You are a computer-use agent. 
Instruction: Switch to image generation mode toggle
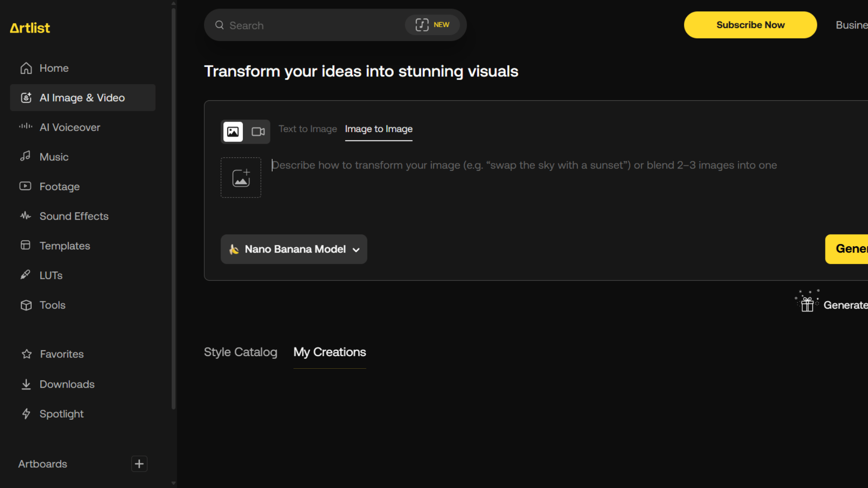233,131
